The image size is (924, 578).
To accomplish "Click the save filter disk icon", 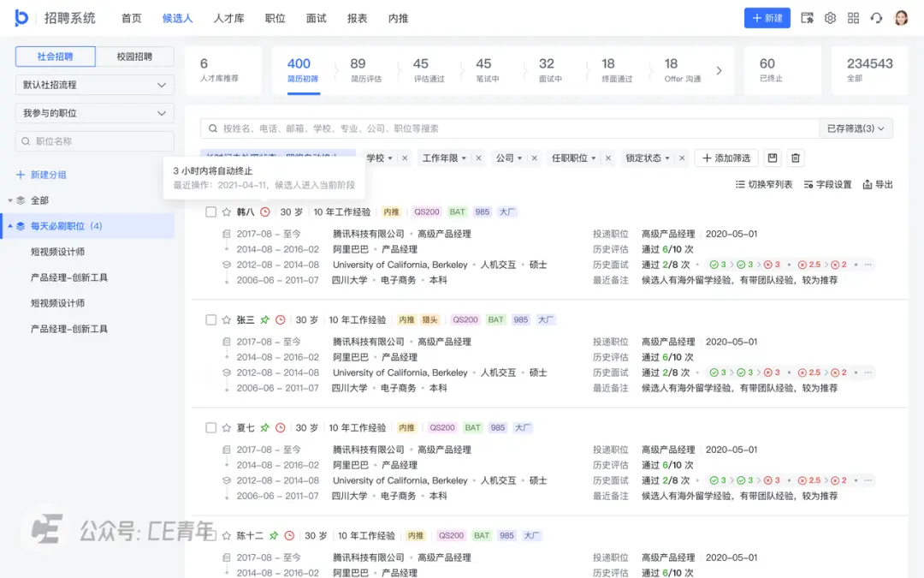I will point(773,158).
